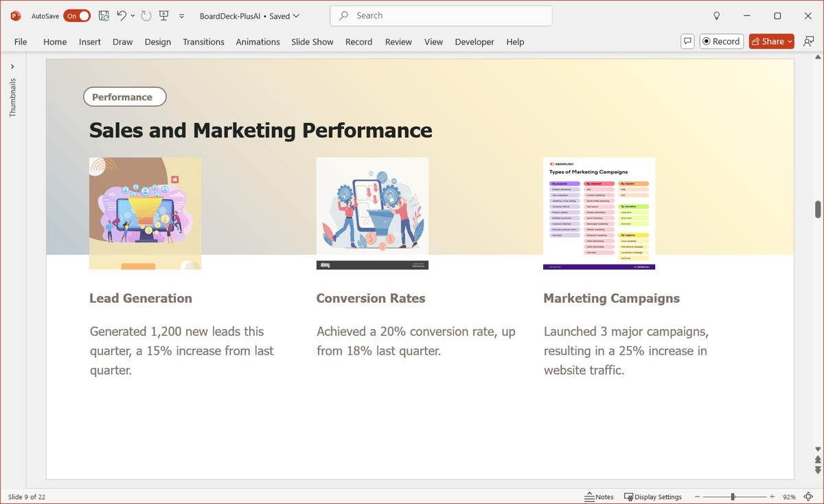824x504 pixels.
Task: Open the Slide Show tab
Action: pos(312,42)
